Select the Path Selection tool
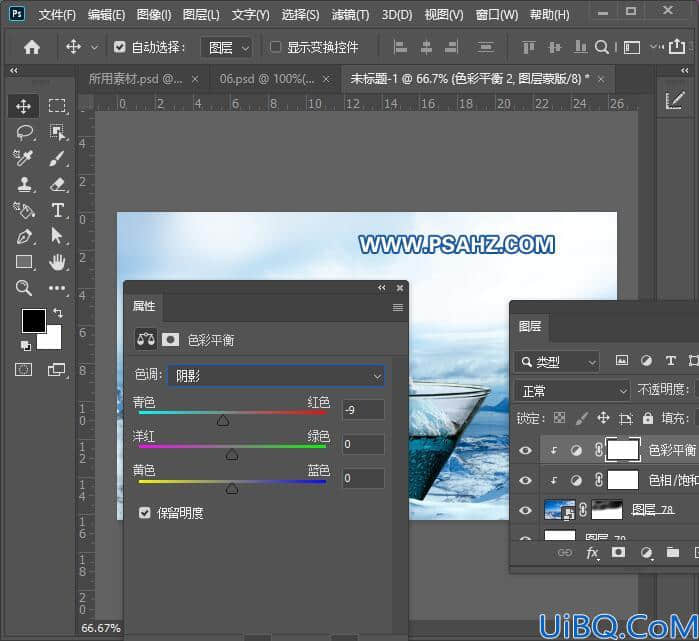The height and width of the screenshot is (641, 699). 56,235
